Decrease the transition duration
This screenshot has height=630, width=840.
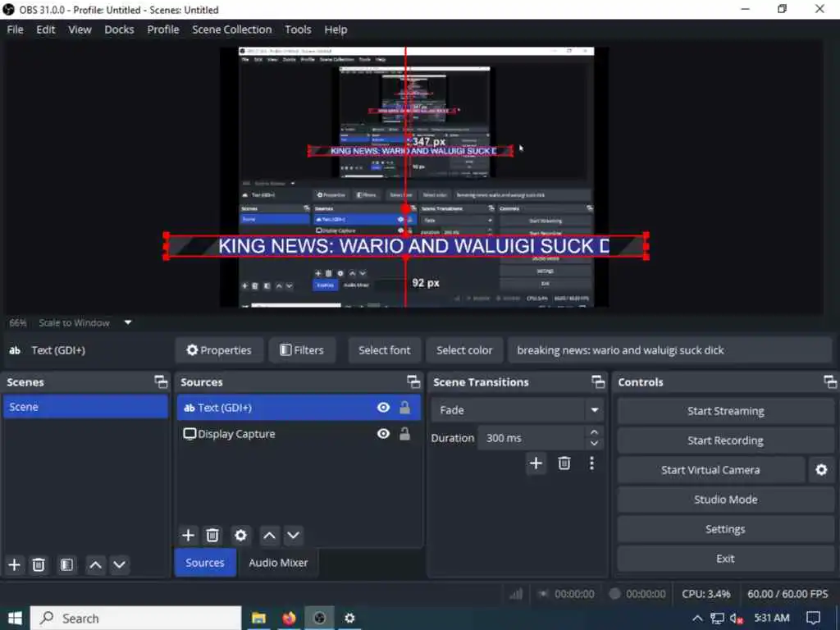[x=594, y=444]
